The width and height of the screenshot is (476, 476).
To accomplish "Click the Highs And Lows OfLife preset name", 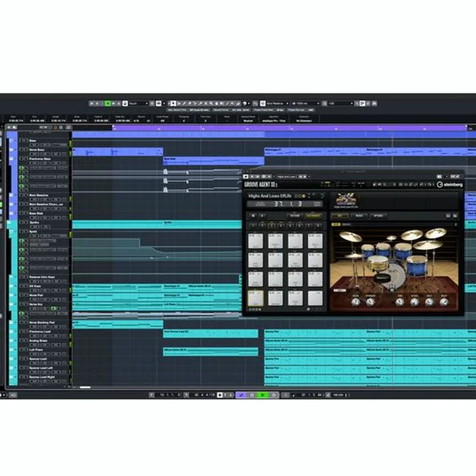I will click(270, 196).
